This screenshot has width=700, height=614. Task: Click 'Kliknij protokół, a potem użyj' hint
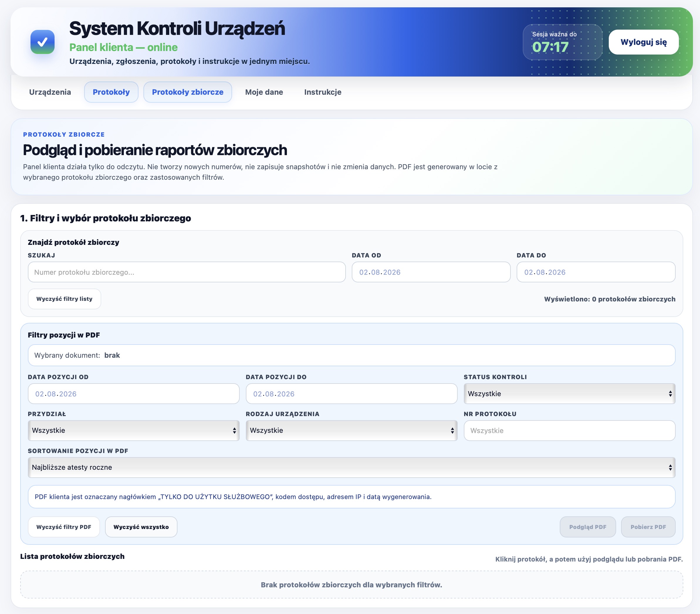click(x=589, y=559)
